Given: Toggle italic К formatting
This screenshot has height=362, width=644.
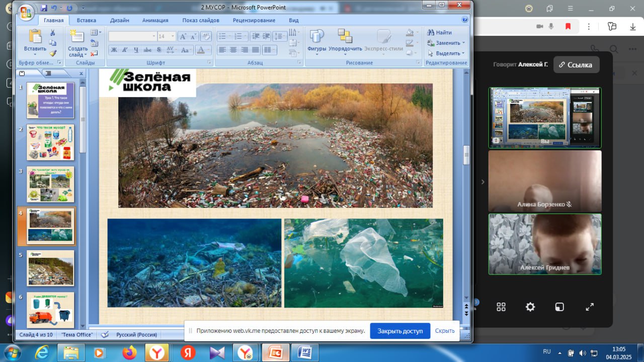Looking at the screenshot, I should (x=125, y=50).
